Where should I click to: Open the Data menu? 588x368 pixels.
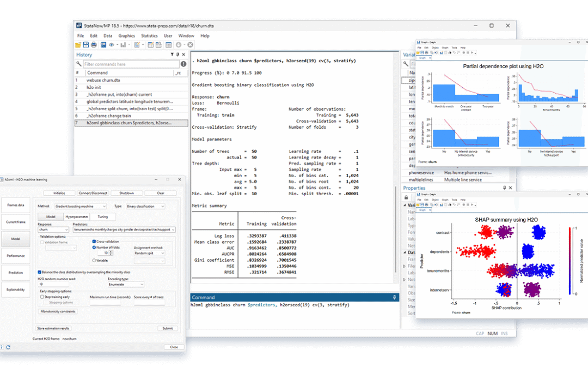[108, 35]
